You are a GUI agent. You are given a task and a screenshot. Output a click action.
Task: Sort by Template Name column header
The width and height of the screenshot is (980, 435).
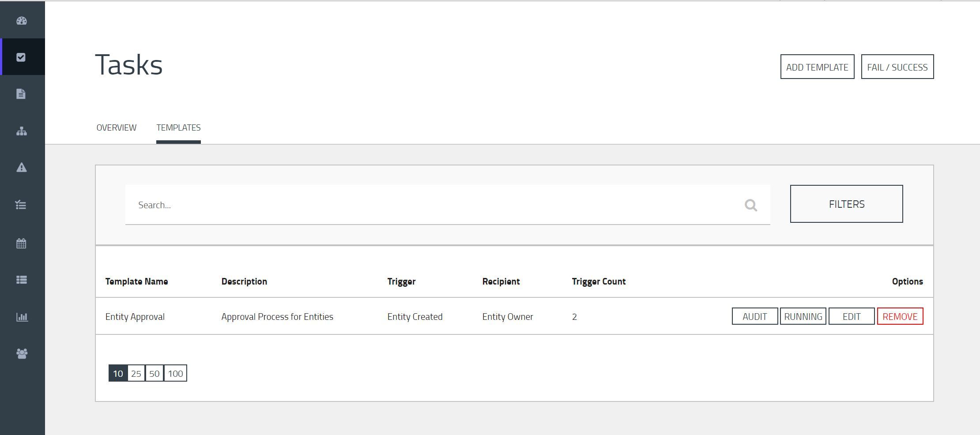[x=136, y=281]
